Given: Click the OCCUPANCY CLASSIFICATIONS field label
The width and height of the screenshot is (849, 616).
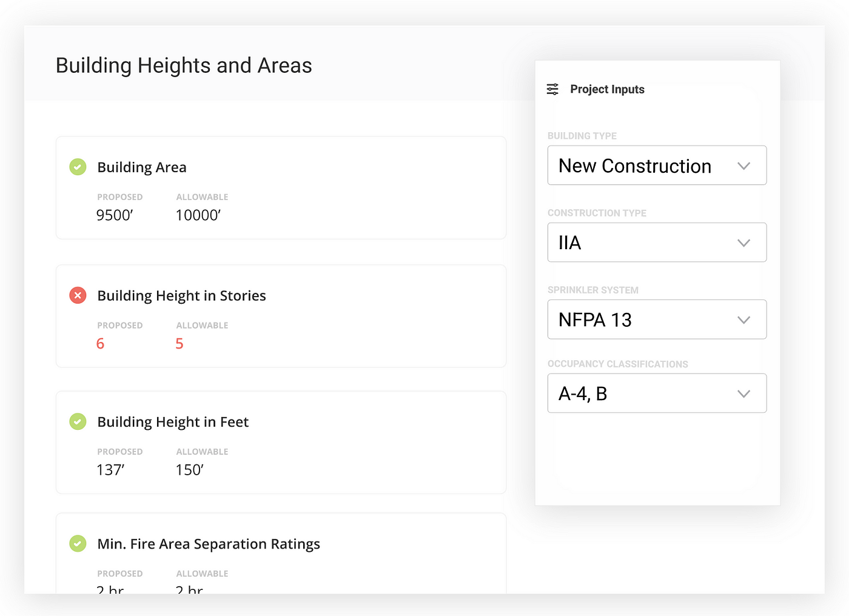Looking at the screenshot, I should 618,364.
